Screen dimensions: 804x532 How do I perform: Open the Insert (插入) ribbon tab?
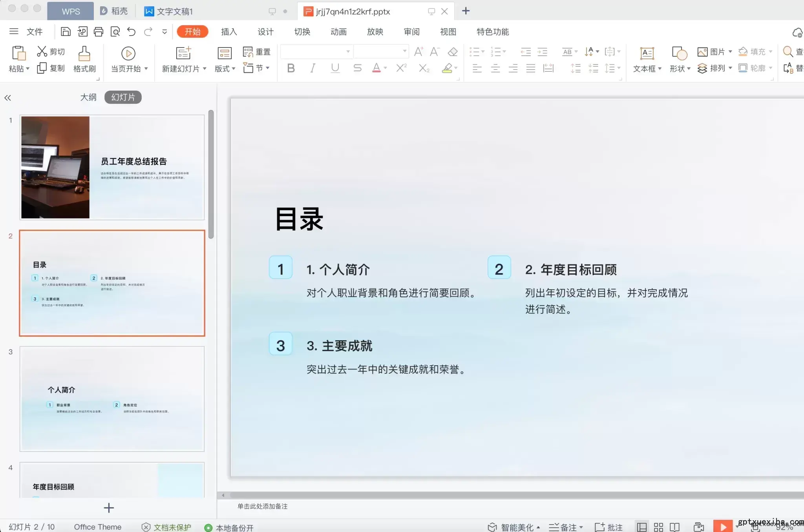(229, 32)
